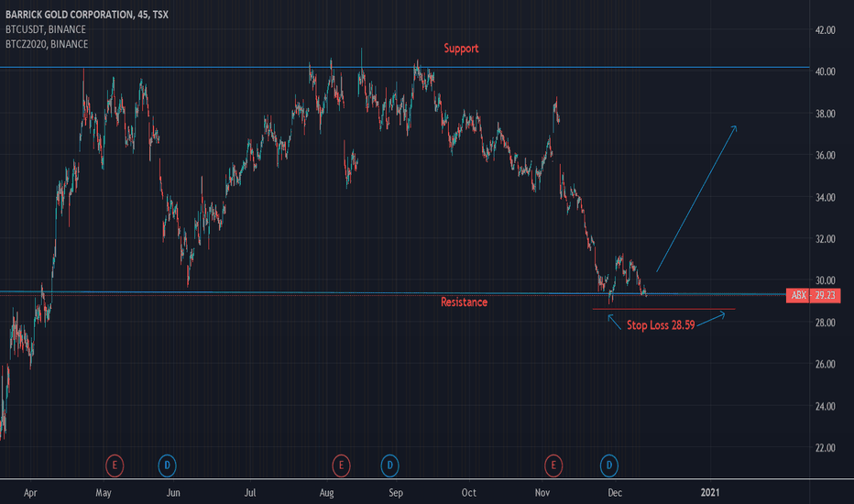Click the 22.00 price axis value
The image size is (854, 504).
point(825,448)
